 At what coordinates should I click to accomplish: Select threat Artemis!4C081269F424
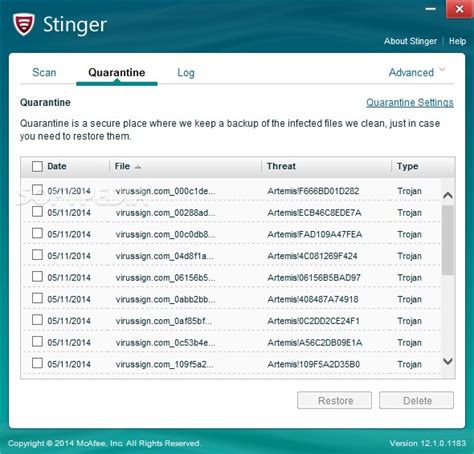(x=312, y=256)
